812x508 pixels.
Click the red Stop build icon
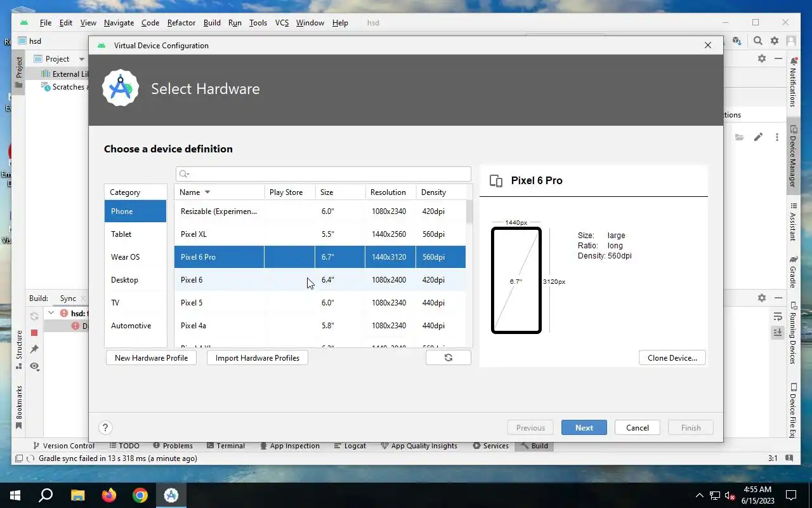[34, 332]
